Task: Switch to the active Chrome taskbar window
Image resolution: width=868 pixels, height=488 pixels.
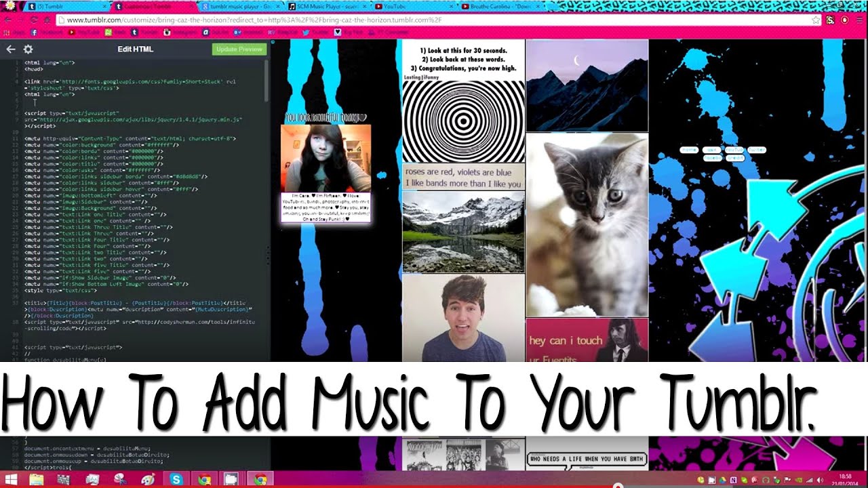Action: click(260, 479)
